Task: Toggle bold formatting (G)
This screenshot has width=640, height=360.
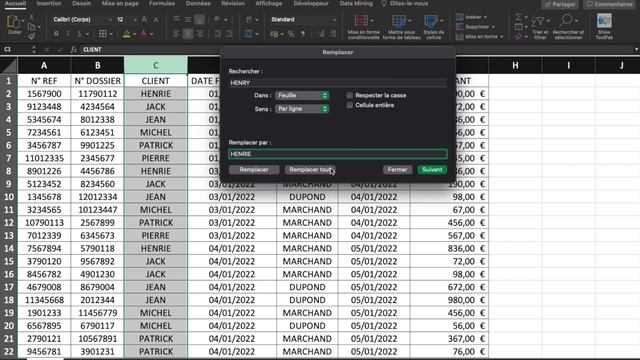Action: point(56,34)
